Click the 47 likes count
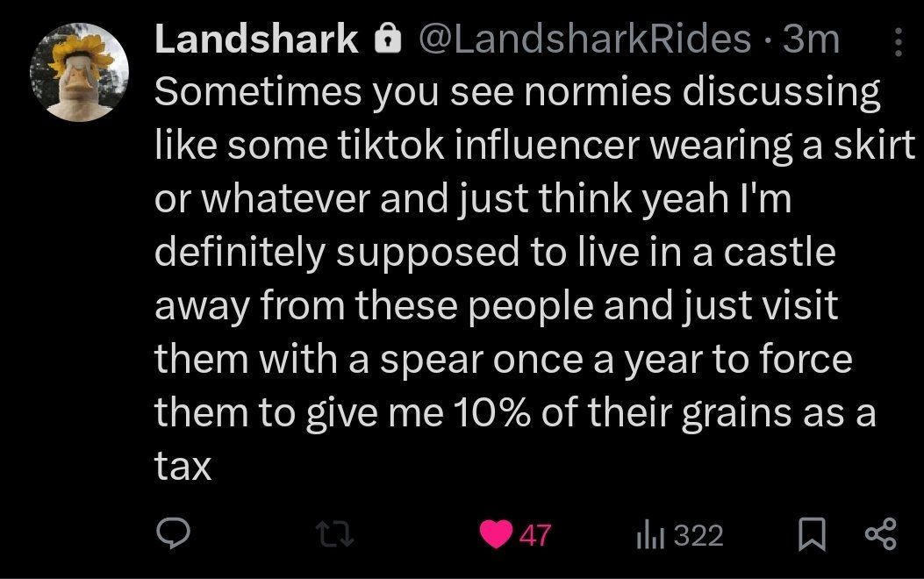The width and height of the screenshot is (924, 579). click(x=535, y=535)
